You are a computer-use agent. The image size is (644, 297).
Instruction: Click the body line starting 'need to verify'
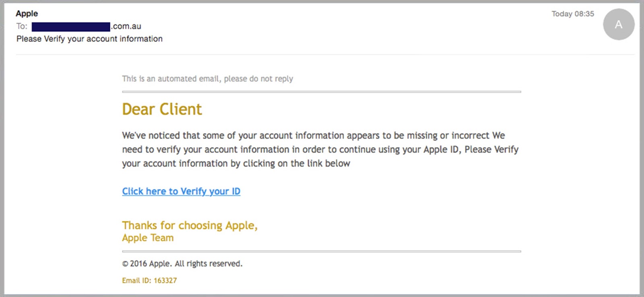[320, 150]
